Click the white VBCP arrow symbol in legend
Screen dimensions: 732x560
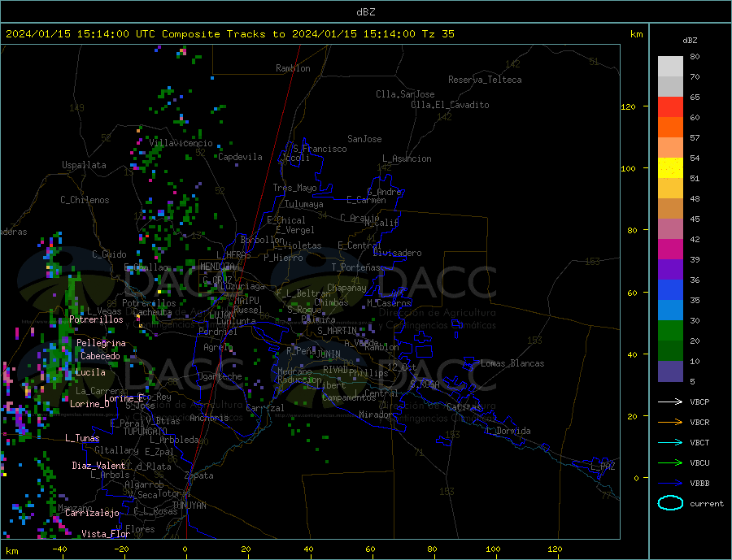pyautogui.click(x=670, y=402)
